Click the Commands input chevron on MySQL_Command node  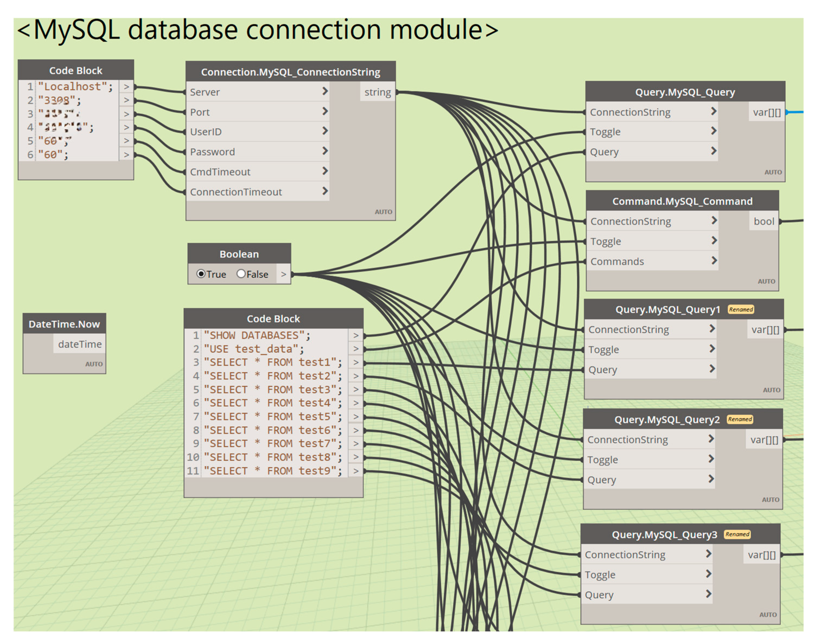pyautogui.click(x=714, y=261)
